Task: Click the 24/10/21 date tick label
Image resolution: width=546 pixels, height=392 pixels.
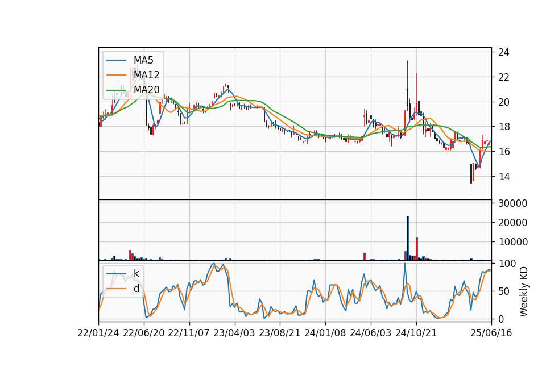Action: (416, 333)
